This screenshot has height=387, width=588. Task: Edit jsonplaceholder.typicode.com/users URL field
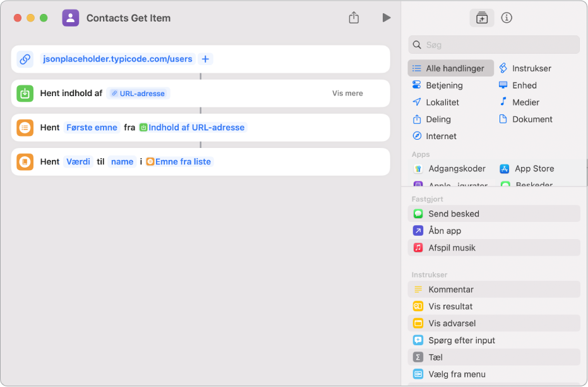pos(117,59)
